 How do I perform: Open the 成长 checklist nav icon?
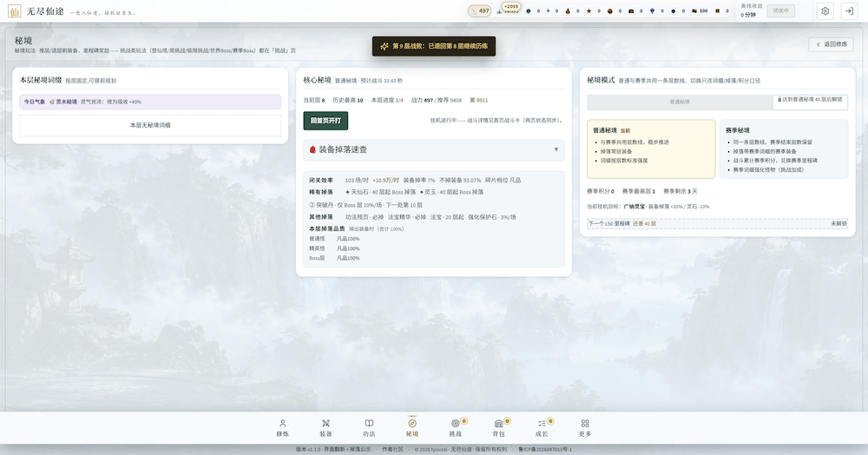[x=542, y=424]
